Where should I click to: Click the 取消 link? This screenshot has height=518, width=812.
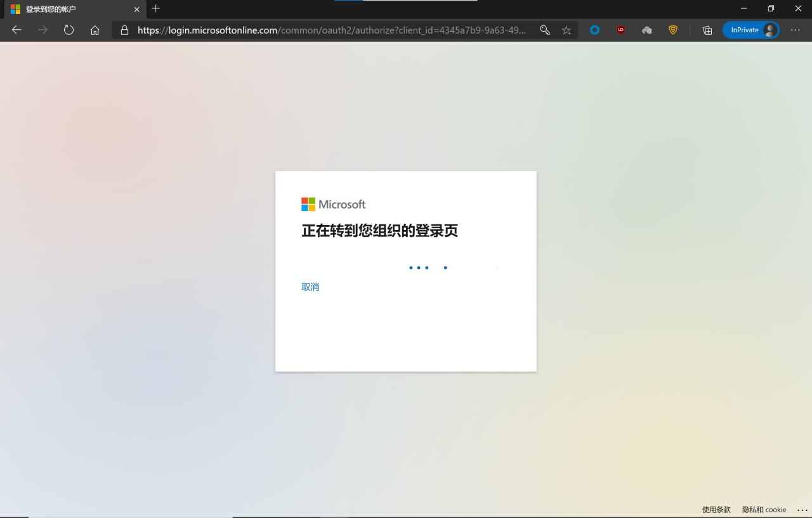pyautogui.click(x=310, y=287)
